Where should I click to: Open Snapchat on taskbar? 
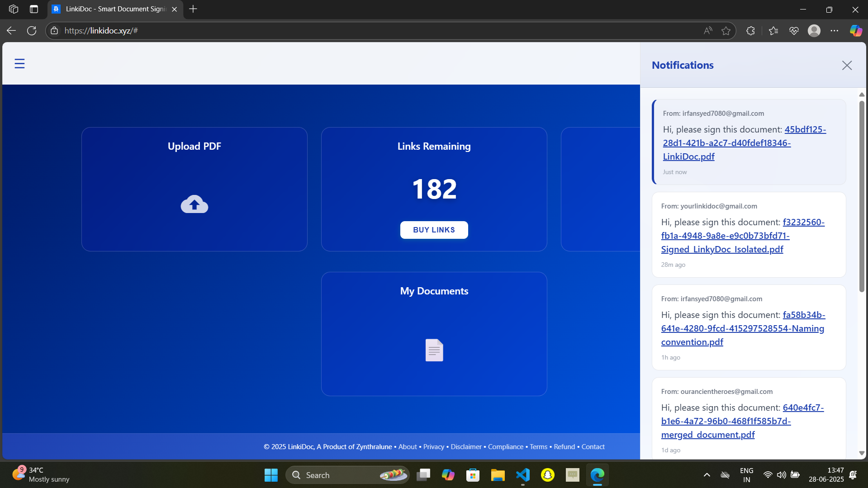point(548,475)
